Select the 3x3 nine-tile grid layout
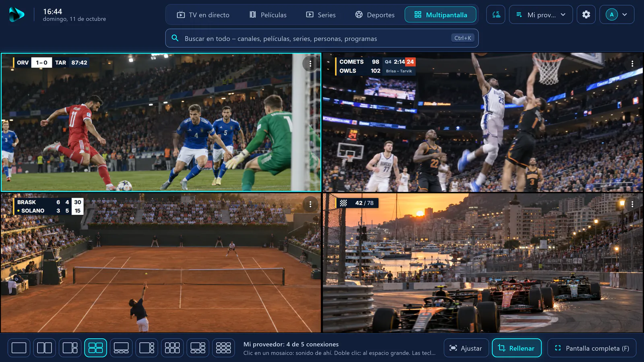This screenshot has height=362, width=644. (223, 348)
